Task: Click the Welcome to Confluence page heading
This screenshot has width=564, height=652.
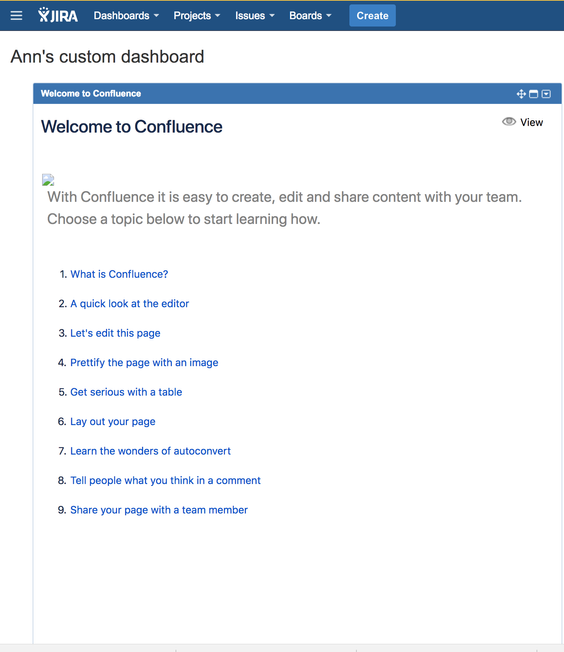Action: point(131,127)
